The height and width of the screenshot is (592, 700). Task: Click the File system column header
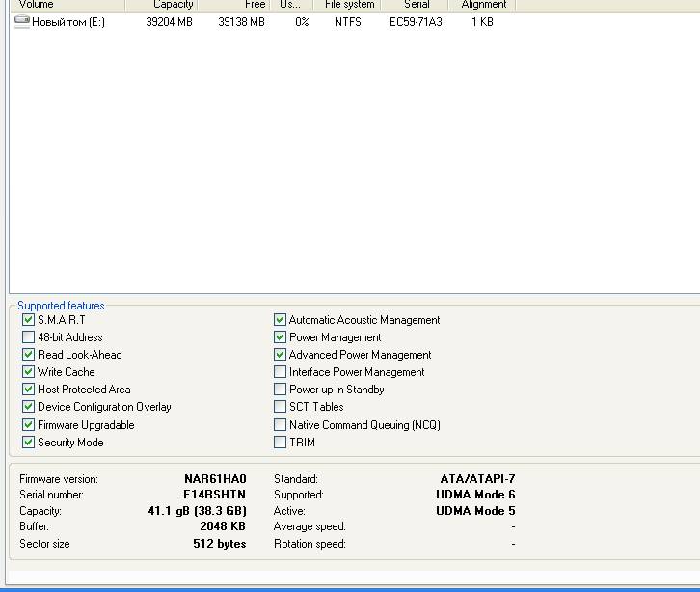(x=349, y=5)
